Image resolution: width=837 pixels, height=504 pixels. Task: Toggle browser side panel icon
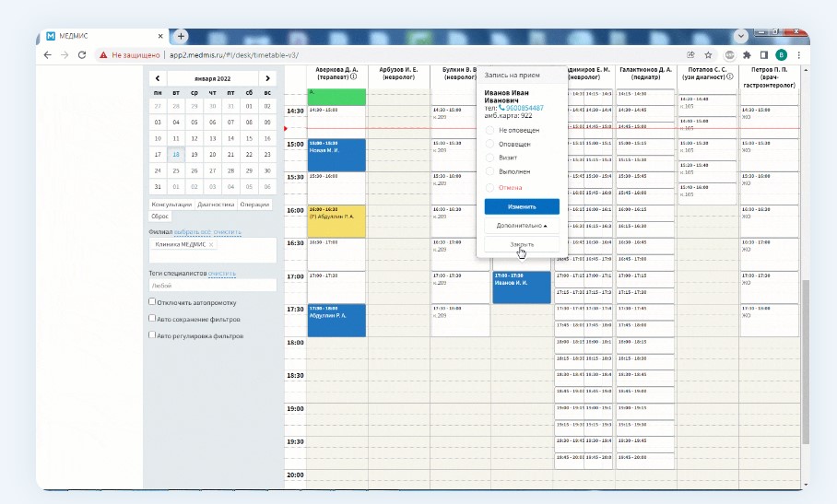click(764, 55)
